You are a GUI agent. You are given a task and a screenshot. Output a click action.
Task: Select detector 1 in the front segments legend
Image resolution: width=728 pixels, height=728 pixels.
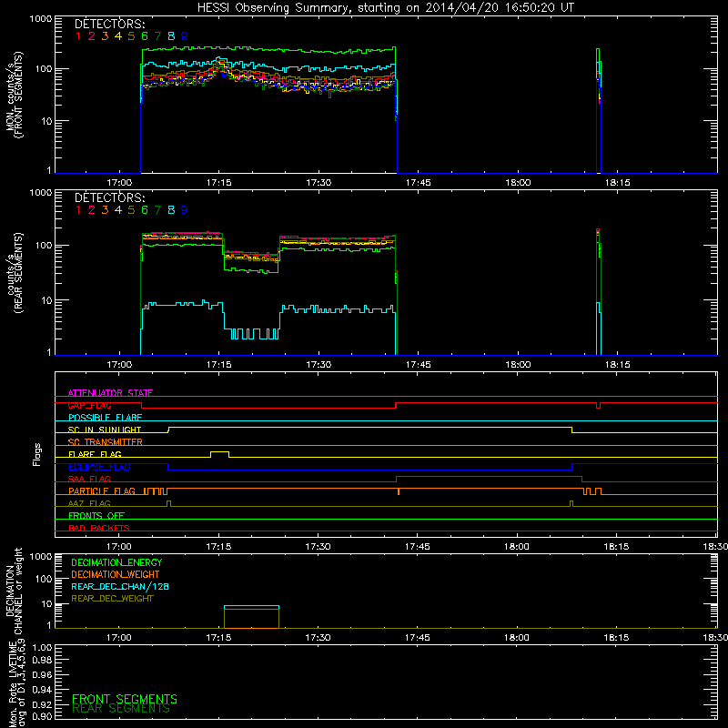click(78, 35)
